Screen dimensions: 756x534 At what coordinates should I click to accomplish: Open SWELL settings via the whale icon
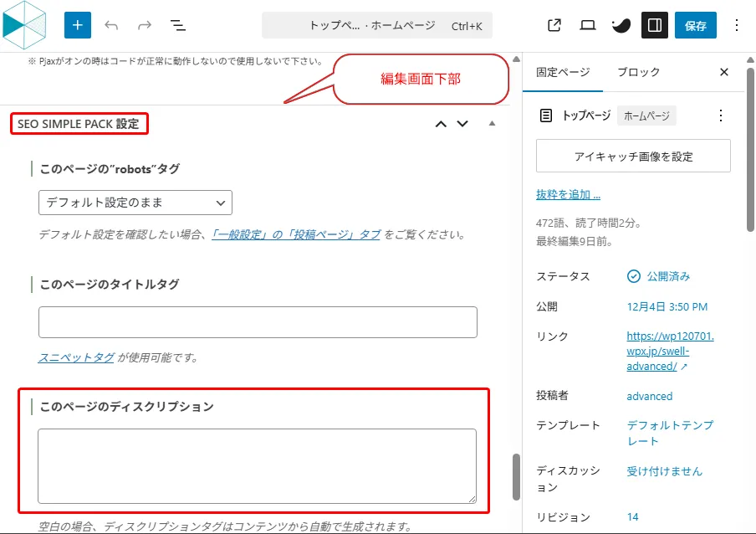click(621, 25)
